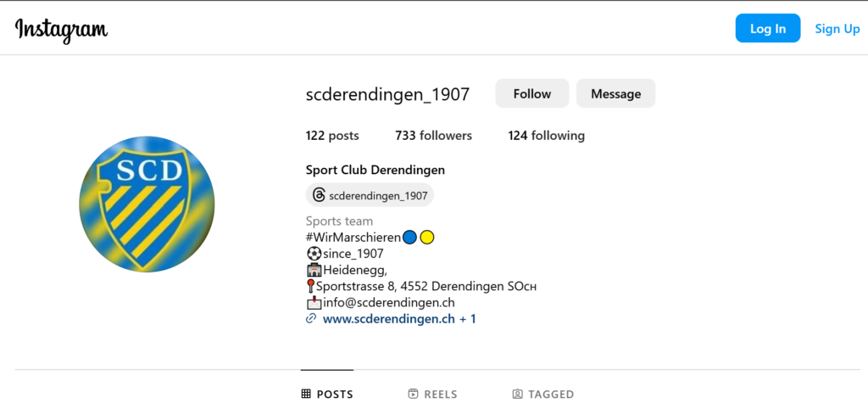Open the Threads icon badge

point(319,195)
